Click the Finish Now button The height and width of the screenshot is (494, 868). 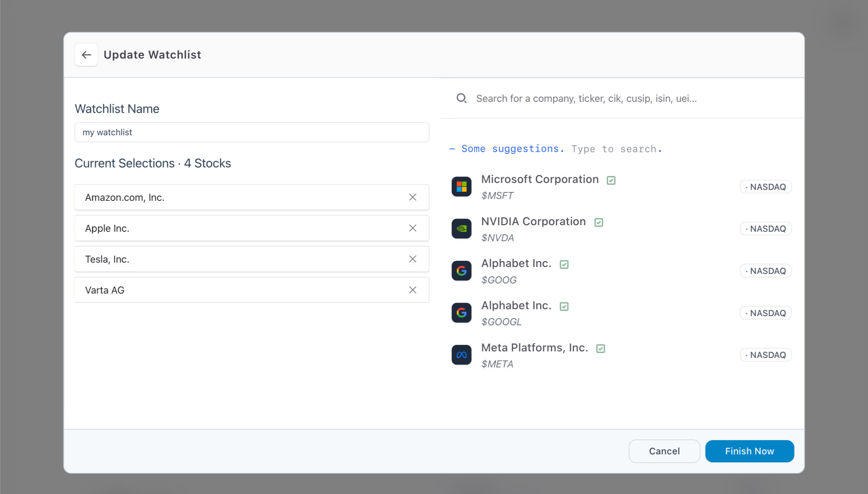click(750, 451)
